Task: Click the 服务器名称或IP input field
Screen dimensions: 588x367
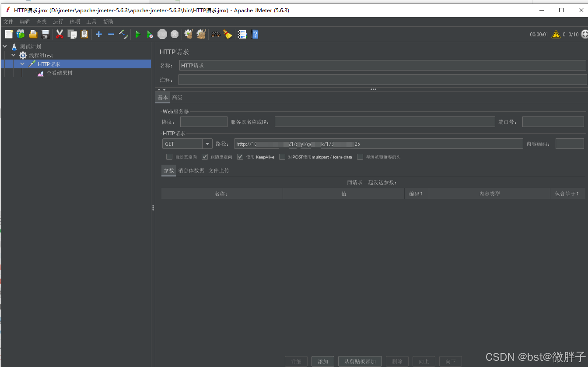Action: tap(385, 122)
